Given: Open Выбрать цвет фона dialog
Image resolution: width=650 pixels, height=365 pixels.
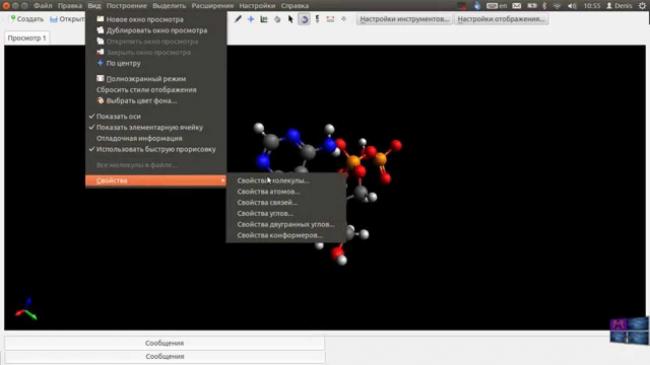Looking at the screenshot, I should point(156,101).
